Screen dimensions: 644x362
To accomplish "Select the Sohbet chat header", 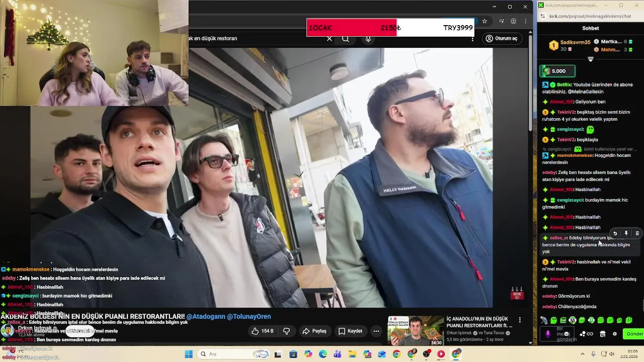I will pos(591,28).
